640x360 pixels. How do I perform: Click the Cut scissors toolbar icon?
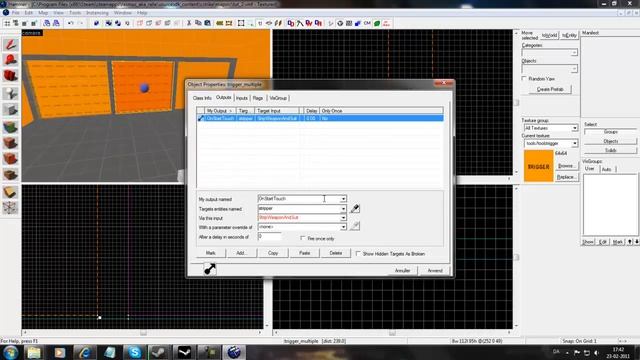click(x=189, y=23)
